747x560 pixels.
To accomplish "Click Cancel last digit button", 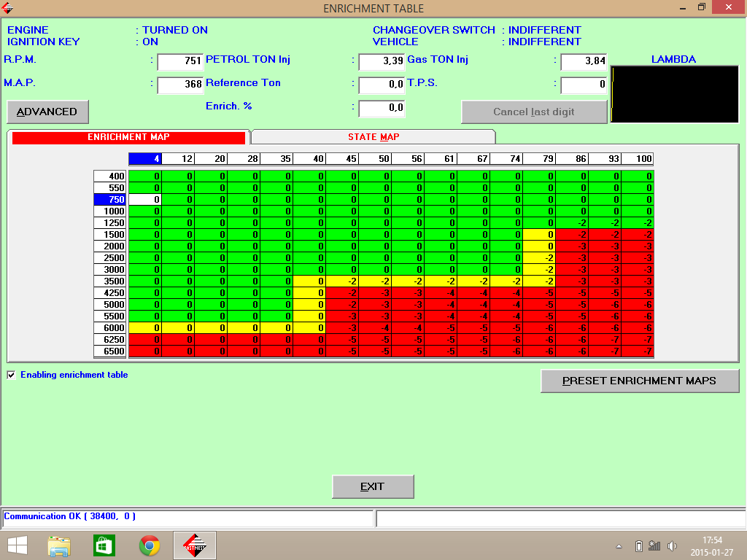I will 534,112.
